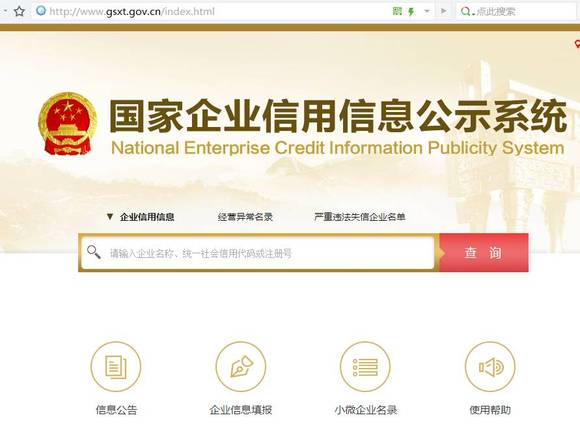The width and height of the screenshot is (580, 424).
Task: Click the green lightning speed-mode icon
Action: coord(411,12)
